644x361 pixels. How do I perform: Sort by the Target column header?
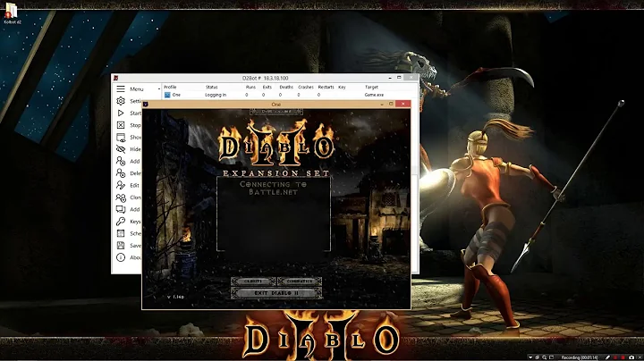(371, 87)
